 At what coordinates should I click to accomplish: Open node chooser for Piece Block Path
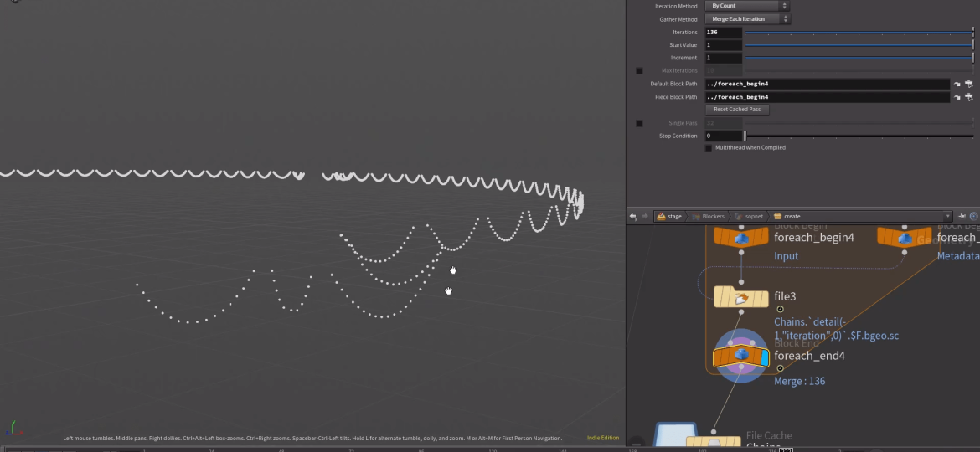click(x=969, y=97)
